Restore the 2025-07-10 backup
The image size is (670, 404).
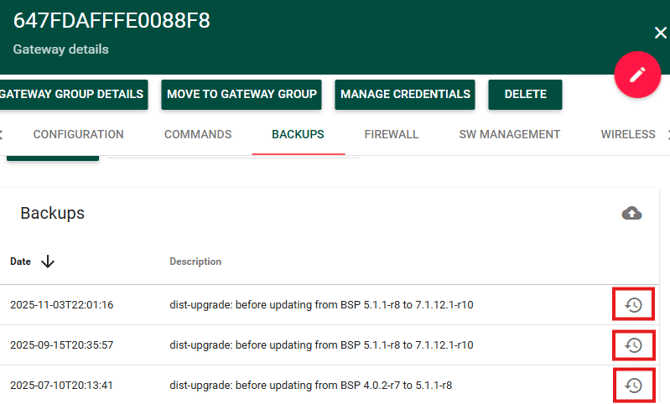tap(633, 385)
